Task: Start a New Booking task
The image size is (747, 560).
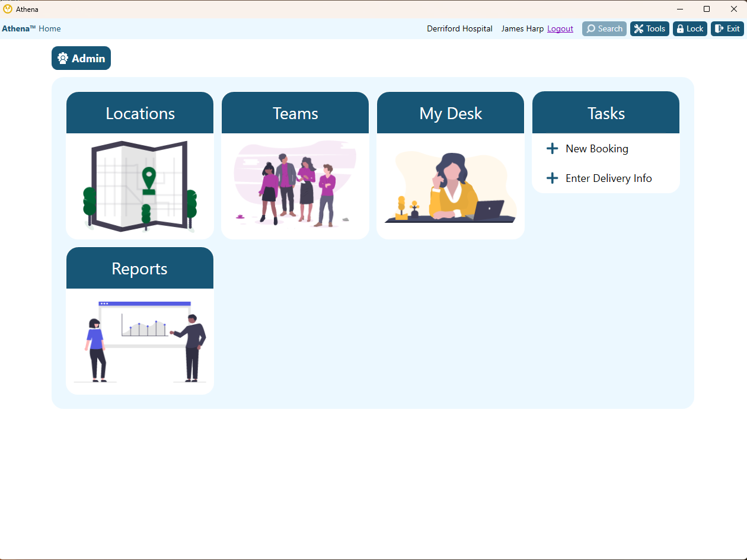Action: (597, 149)
